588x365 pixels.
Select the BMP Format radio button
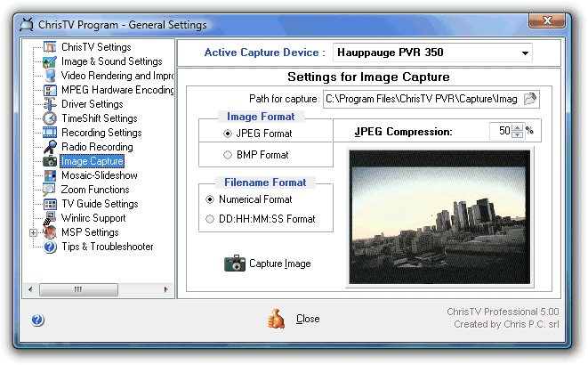click(227, 155)
